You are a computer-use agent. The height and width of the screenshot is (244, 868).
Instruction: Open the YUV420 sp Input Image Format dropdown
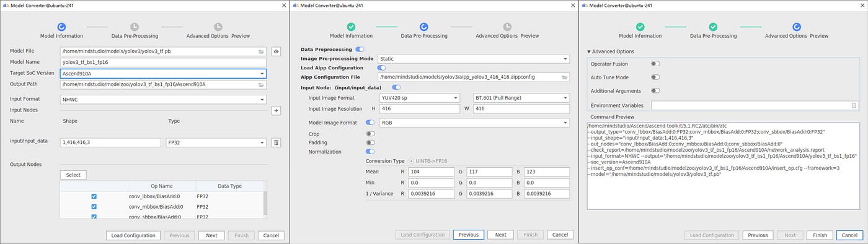coord(420,98)
